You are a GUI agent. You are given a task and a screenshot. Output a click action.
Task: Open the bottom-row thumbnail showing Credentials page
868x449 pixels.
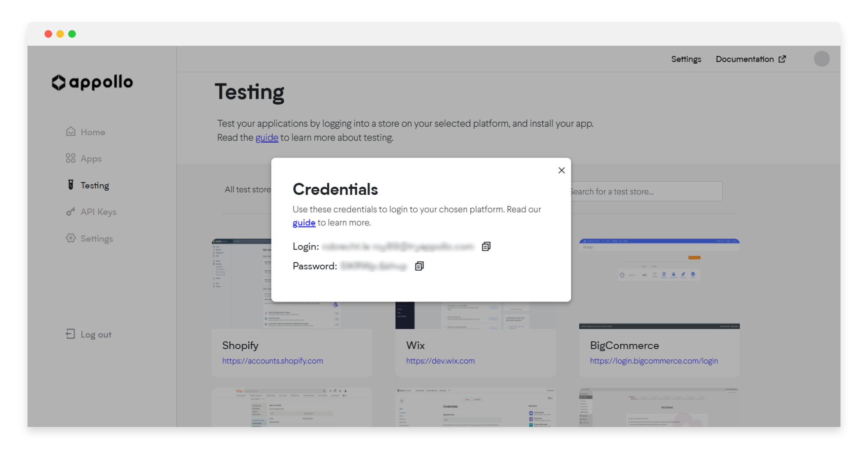pos(475,407)
